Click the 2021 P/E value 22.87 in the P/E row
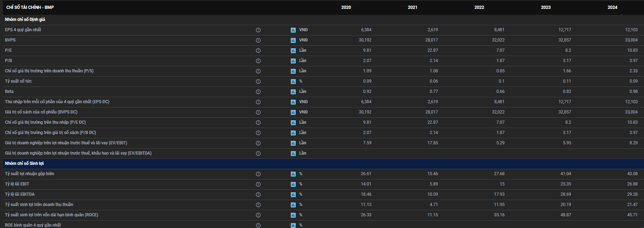The width and height of the screenshot is (644, 228). 433,50
